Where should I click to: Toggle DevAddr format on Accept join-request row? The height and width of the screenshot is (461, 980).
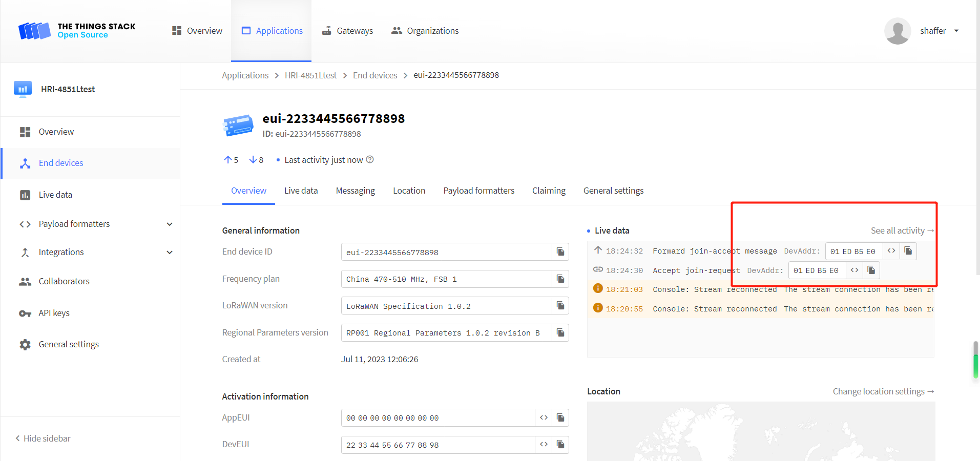coord(854,270)
